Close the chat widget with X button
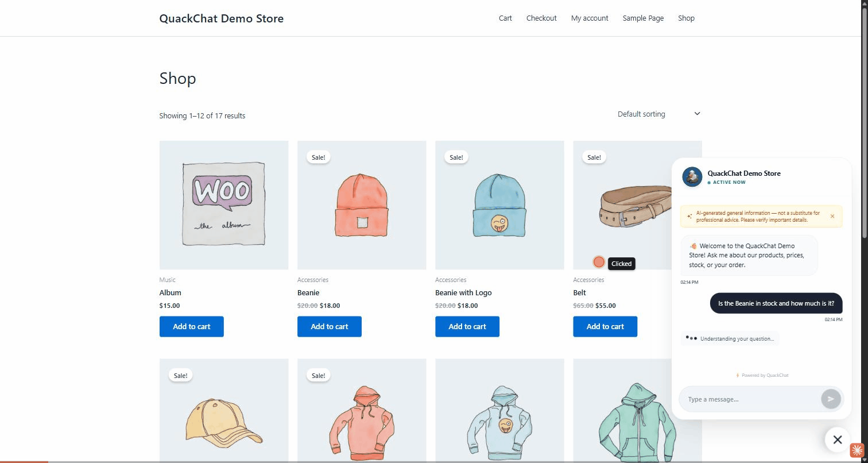The image size is (868, 463). pos(838,439)
